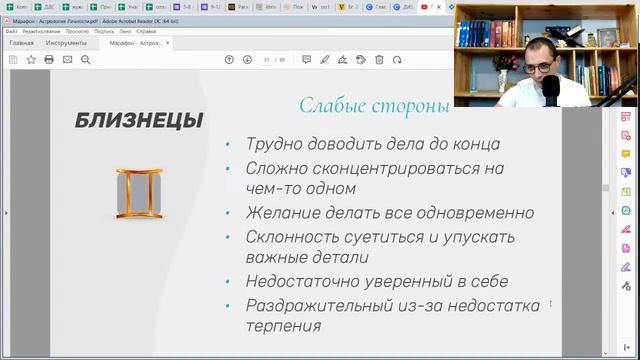Open the Окно menu
640x360 pixels.
(x=125, y=31)
